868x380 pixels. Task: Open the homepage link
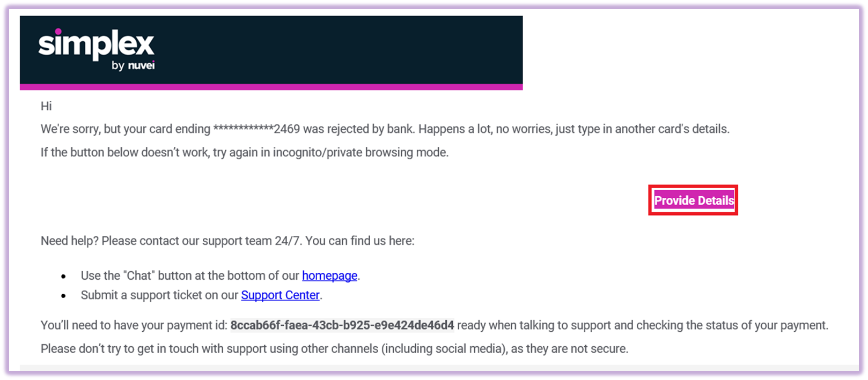click(x=329, y=275)
